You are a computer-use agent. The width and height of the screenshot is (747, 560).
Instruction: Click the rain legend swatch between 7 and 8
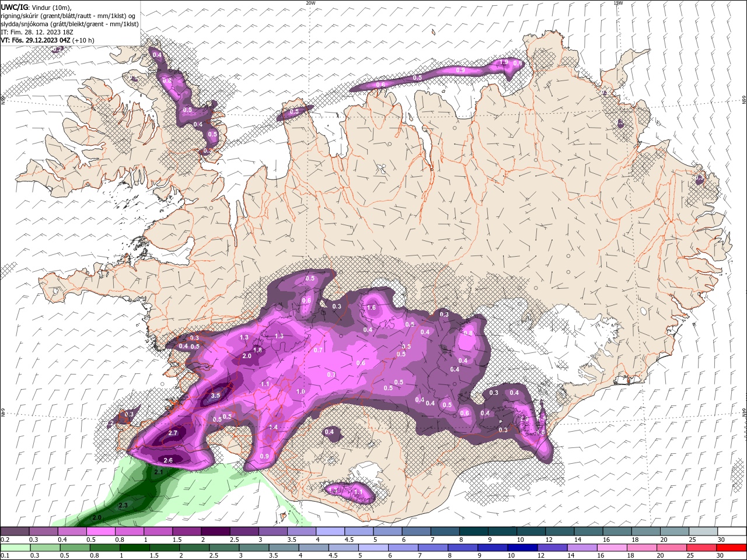[x=433, y=548]
